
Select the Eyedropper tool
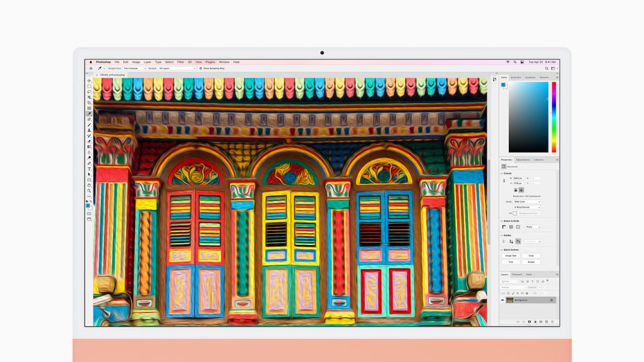pyautogui.click(x=89, y=114)
